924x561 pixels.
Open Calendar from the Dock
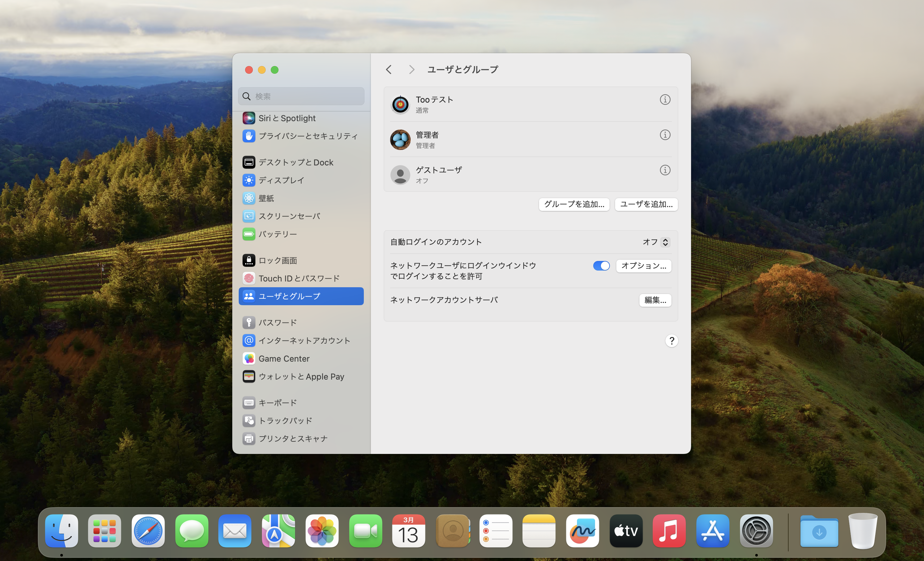(409, 531)
